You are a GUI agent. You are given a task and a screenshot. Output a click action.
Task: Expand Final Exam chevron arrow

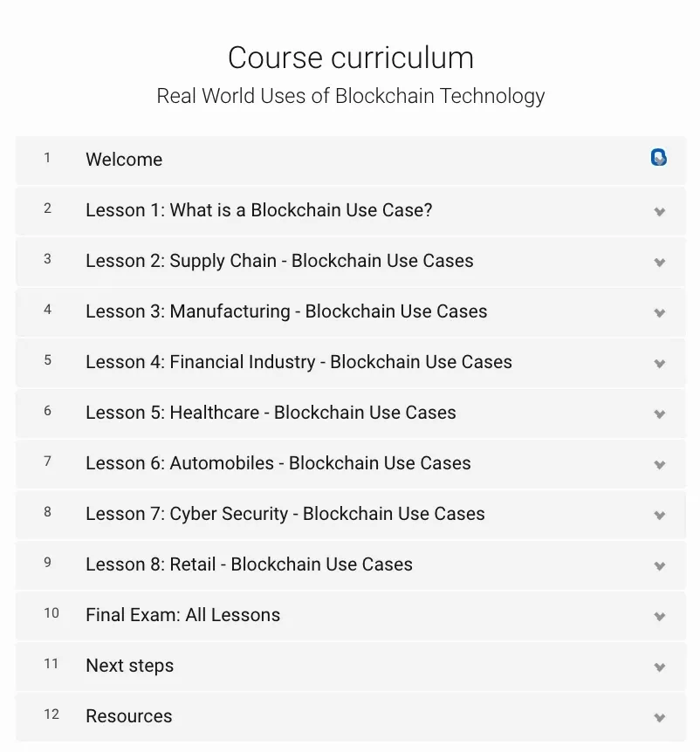(x=660, y=616)
